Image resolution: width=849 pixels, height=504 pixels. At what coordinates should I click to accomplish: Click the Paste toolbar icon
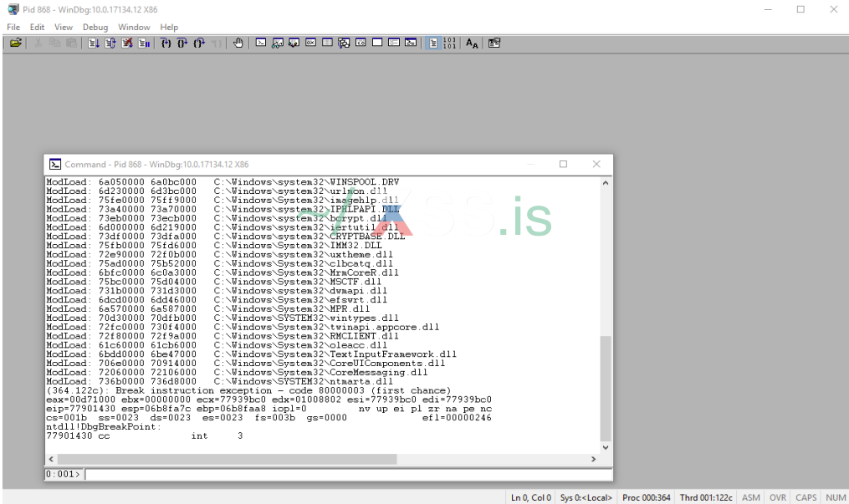(71, 43)
